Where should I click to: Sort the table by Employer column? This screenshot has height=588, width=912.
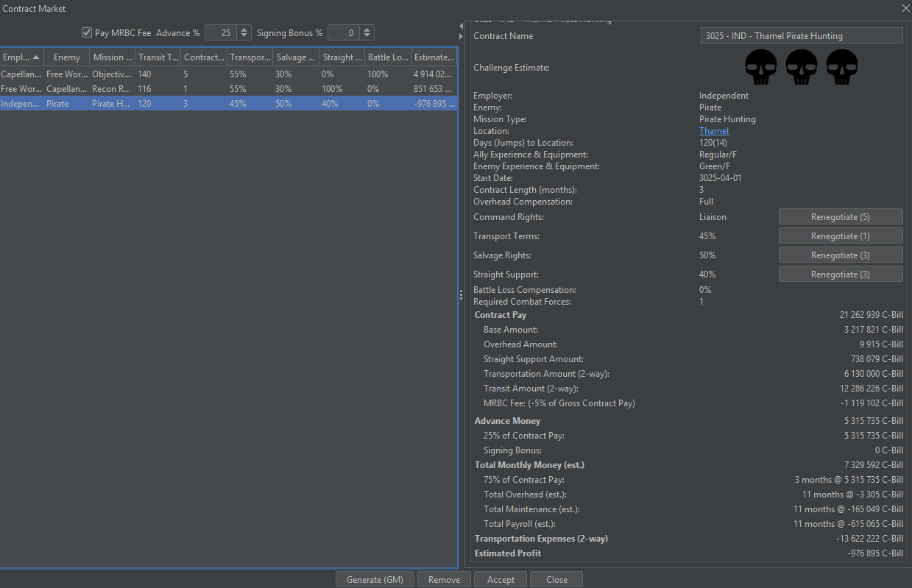(21, 57)
